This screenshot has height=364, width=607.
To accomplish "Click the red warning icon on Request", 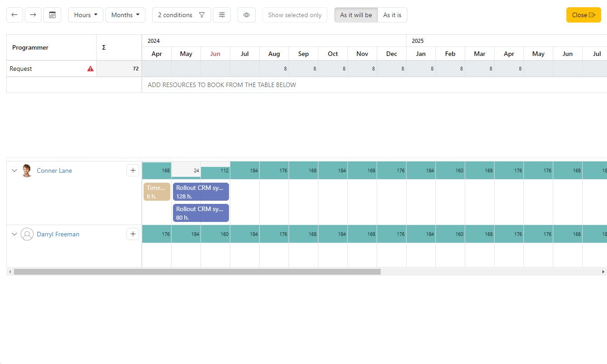I will [x=90, y=69].
